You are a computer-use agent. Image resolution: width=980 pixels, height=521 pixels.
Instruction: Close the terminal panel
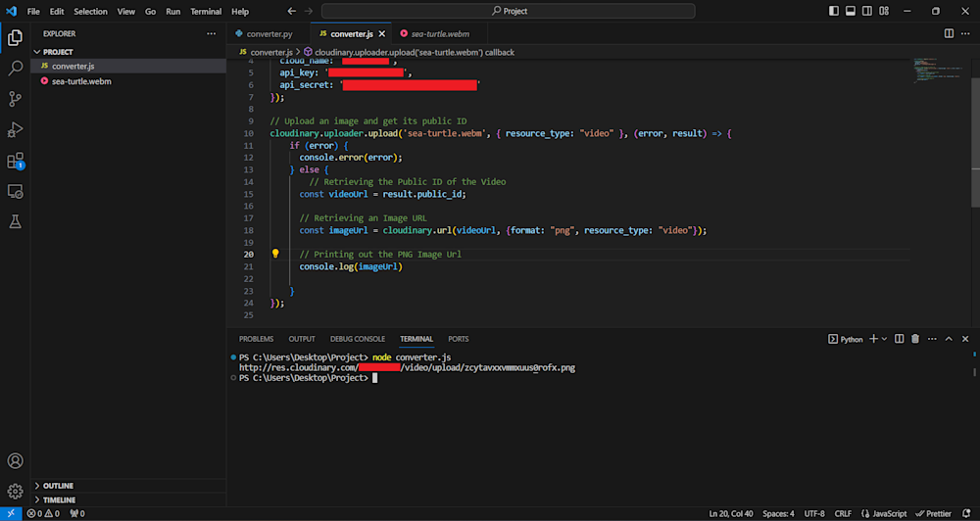[x=965, y=339]
